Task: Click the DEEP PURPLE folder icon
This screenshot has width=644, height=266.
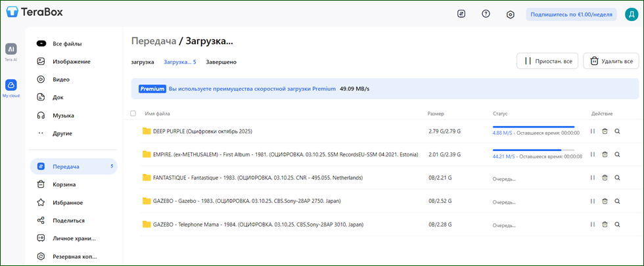Action: [x=147, y=131]
